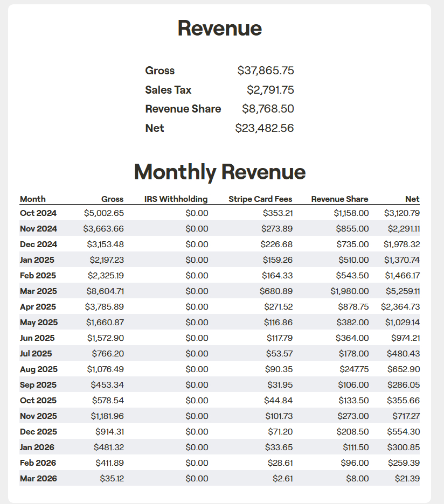Click the Month column header
Viewport: 444px width, 504px height.
(33, 199)
